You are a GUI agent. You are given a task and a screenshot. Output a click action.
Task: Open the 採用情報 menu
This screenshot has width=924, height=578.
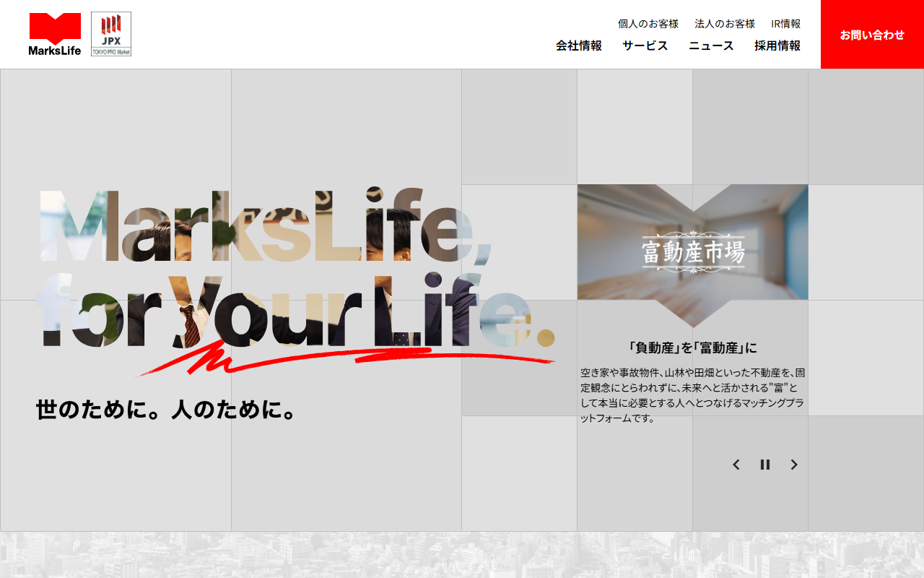[777, 46]
